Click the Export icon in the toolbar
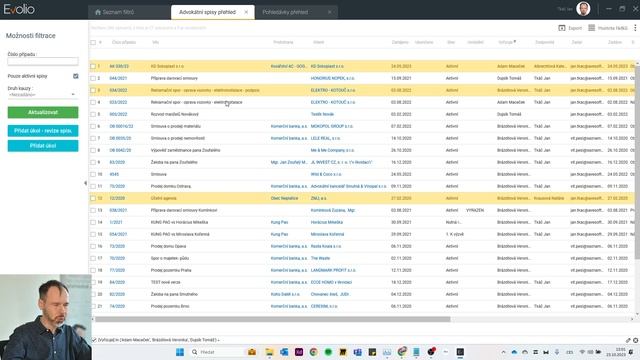This screenshot has width=640, height=360. 562,28
